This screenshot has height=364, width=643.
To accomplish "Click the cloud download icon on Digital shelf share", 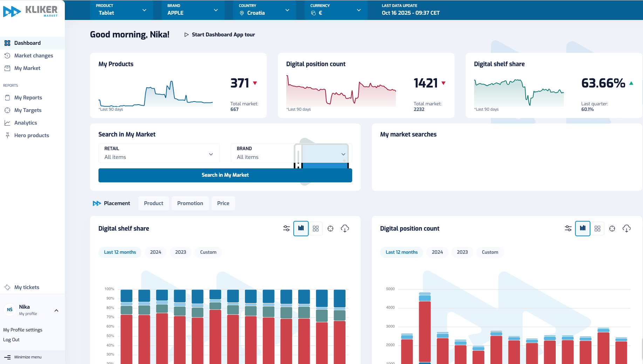I will click(x=345, y=229).
